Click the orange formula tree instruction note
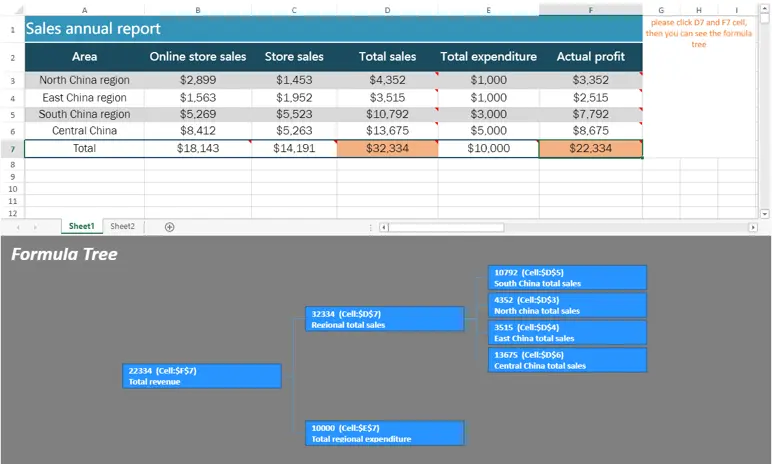The width and height of the screenshot is (772, 464). click(x=699, y=33)
